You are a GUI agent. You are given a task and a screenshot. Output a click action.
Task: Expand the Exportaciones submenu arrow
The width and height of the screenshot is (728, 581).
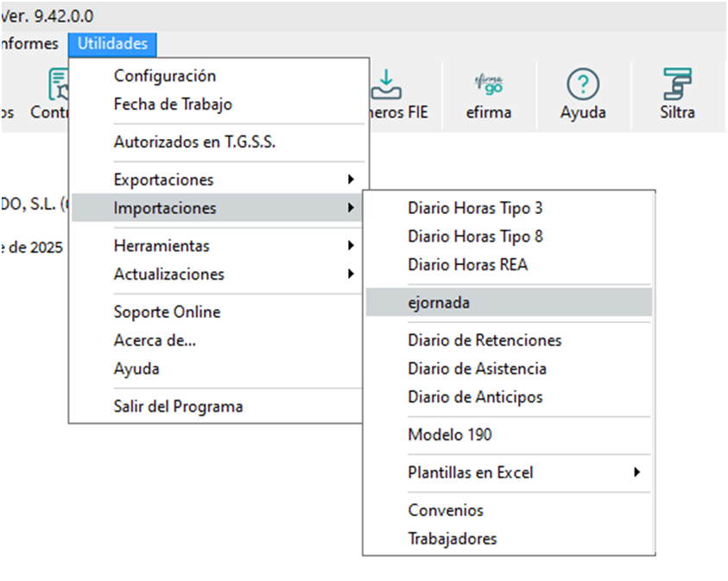[350, 180]
